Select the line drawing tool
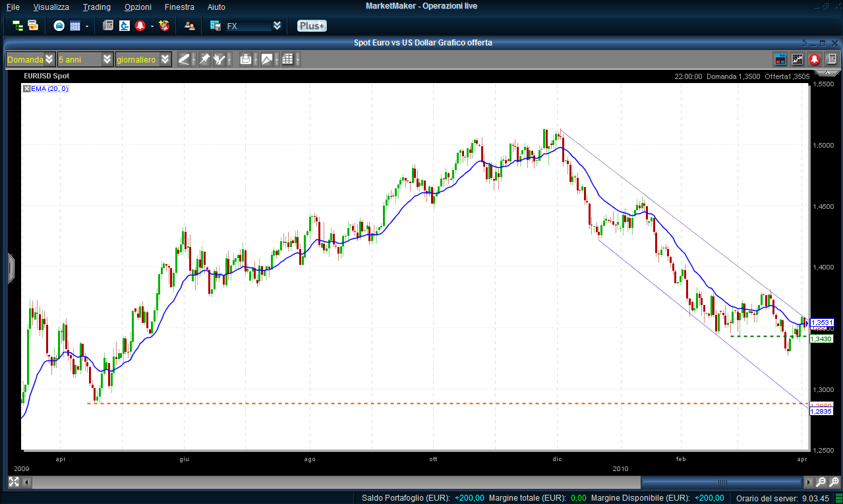The width and height of the screenshot is (843, 504). (x=184, y=59)
